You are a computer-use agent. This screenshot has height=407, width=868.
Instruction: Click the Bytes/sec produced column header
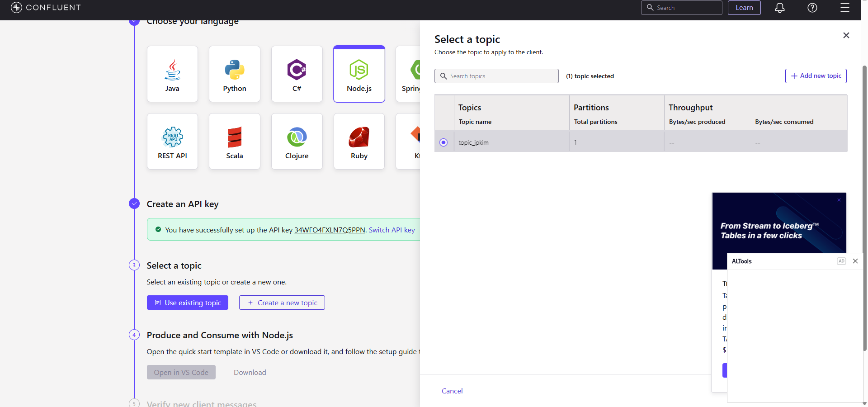click(x=697, y=122)
